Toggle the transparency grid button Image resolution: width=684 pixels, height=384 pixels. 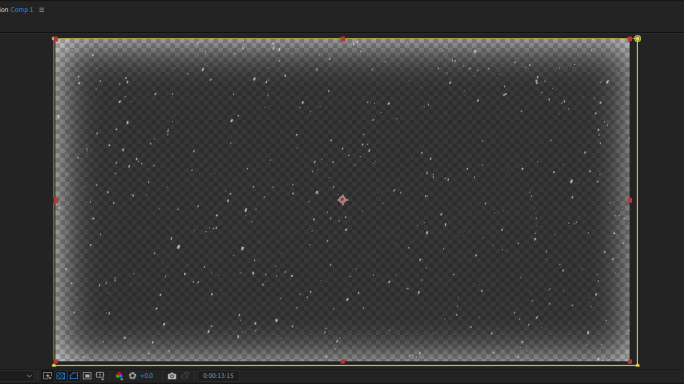click(61, 376)
